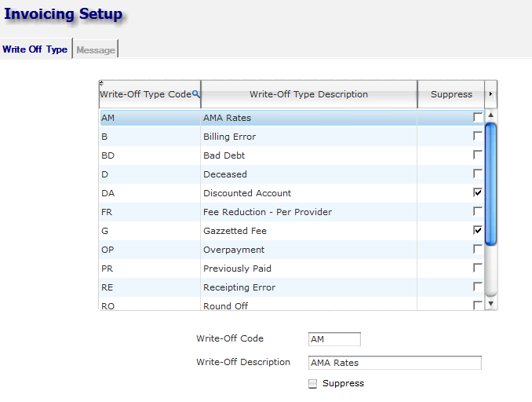The height and width of the screenshot is (402, 532).
Task: Switch to the Write Off Type tab
Action: [x=35, y=49]
